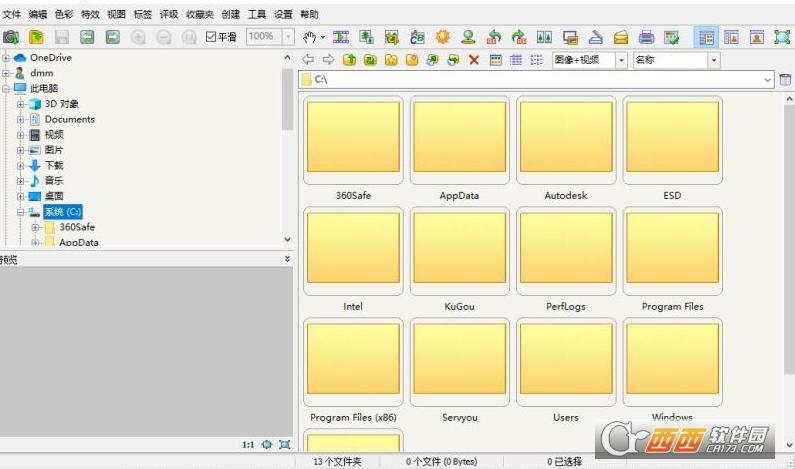Select 桌面 in the folder tree
The image size is (795, 469).
(x=54, y=196)
